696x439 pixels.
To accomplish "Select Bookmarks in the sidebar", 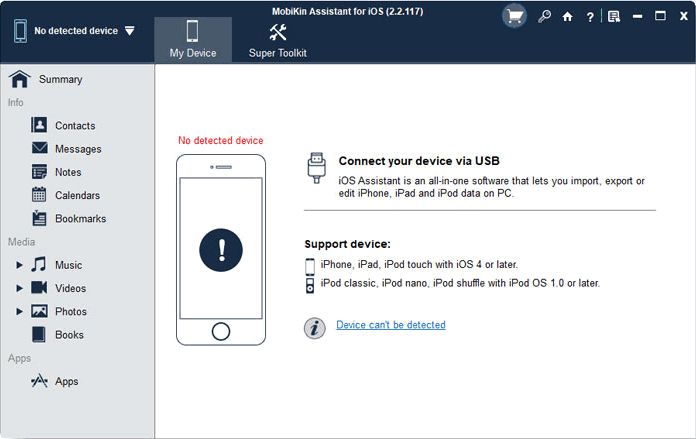I will tap(80, 219).
